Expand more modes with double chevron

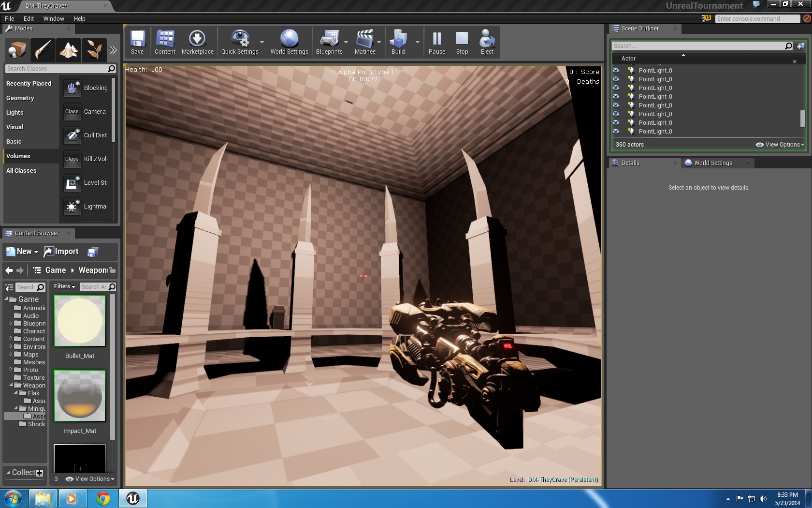click(113, 50)
